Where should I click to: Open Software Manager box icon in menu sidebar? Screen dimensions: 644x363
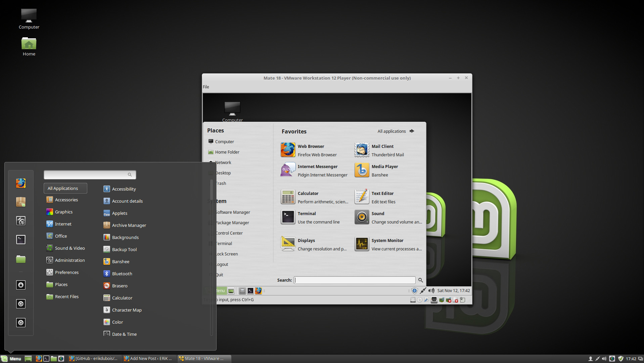point(21,202)
